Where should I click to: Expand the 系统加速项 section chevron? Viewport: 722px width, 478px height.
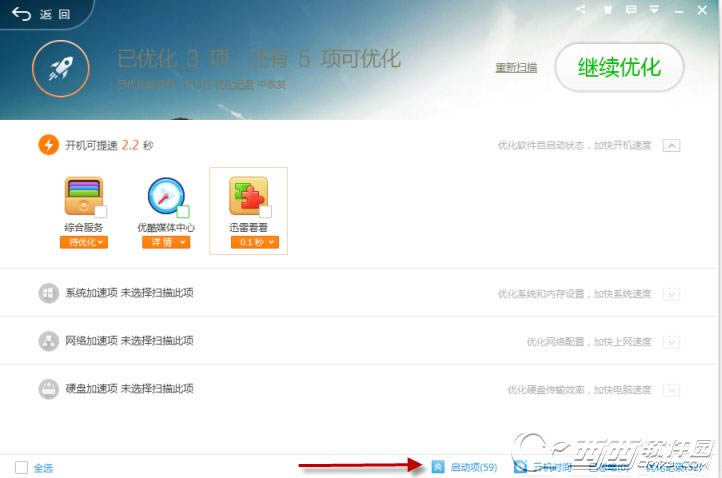(671, 294)
